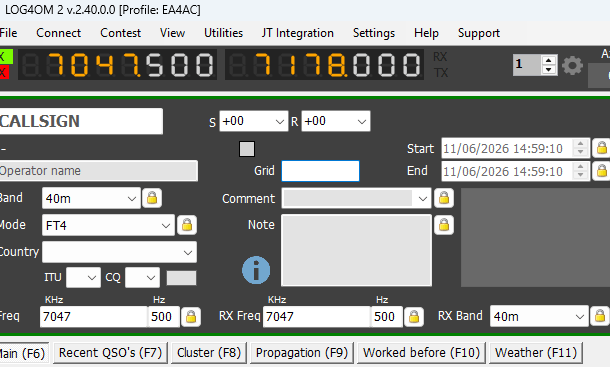Click the 7178.000 frequency display
This screenshot has height=367, width=610.
click(x=324, y=65)
